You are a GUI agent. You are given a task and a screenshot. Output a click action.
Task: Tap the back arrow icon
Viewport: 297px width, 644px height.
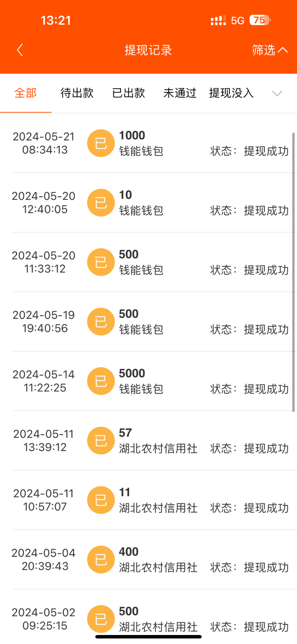click(20, 50)
